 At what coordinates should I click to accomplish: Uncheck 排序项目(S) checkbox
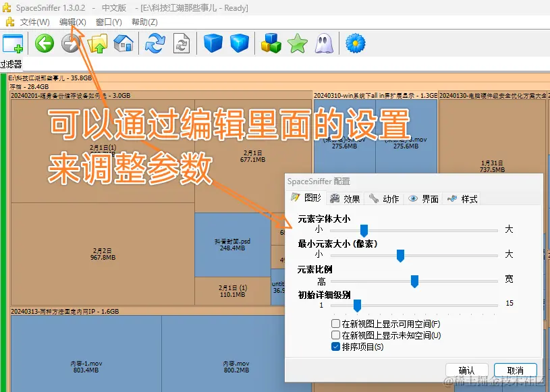(335, 347)
